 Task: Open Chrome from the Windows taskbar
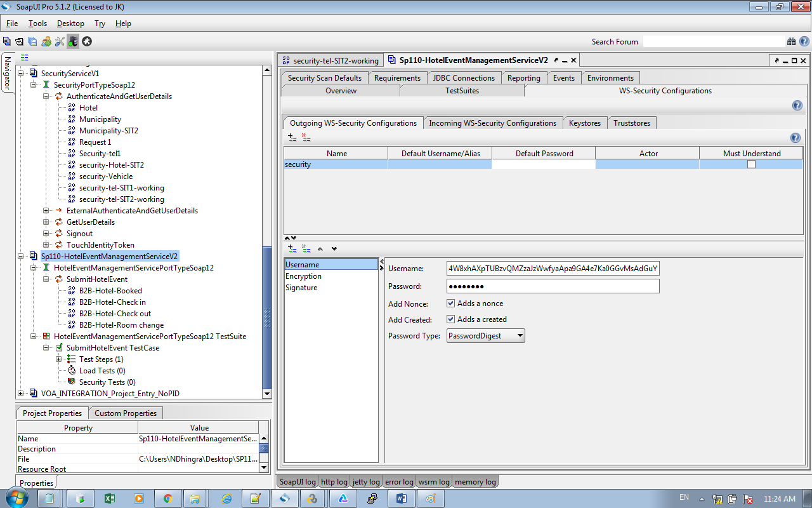[167, 498]
